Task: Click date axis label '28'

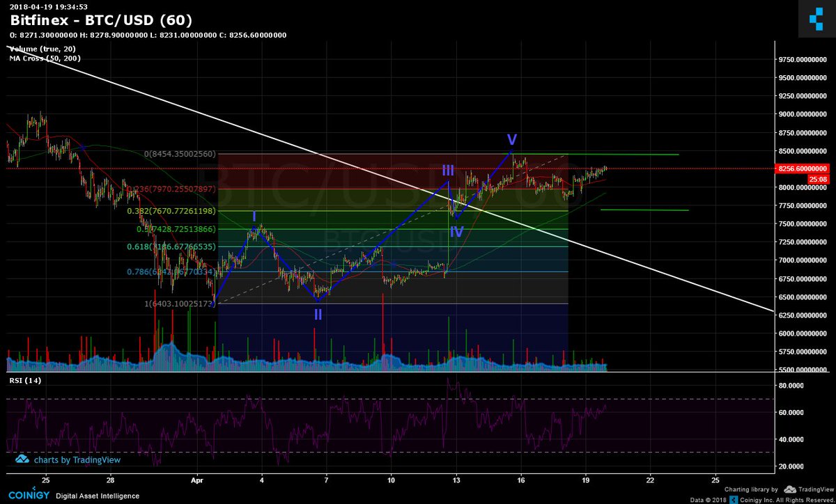Action: 110,480
